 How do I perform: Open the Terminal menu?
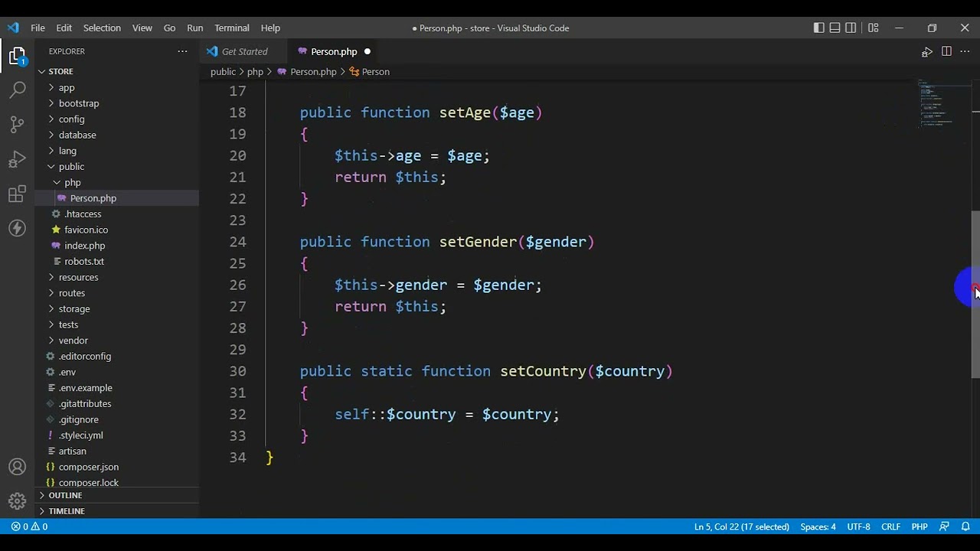point(231,28)
